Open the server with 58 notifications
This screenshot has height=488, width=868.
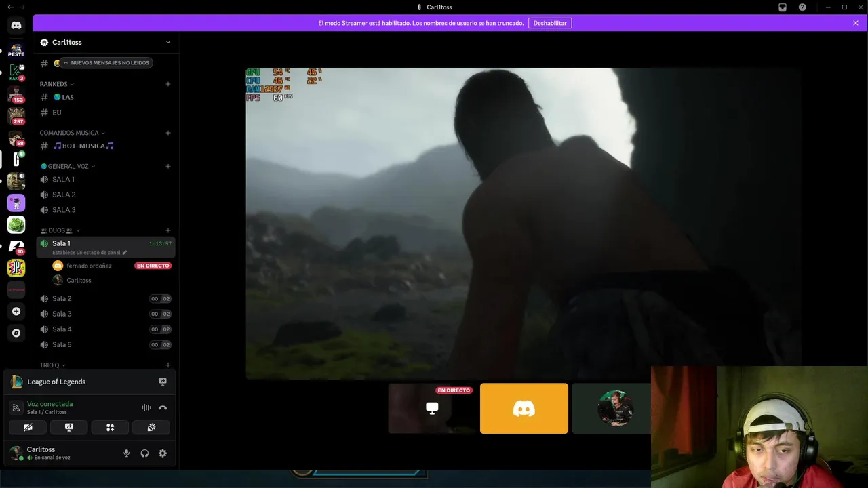(16, 138)
